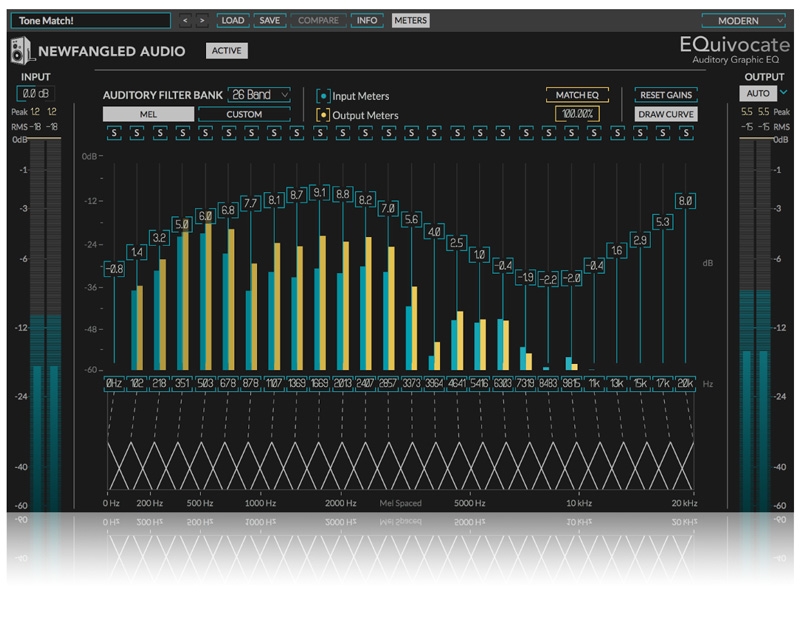Screen dimensions: 800x618
Task: Click the next preset arrow button
Action: (202, 20)
